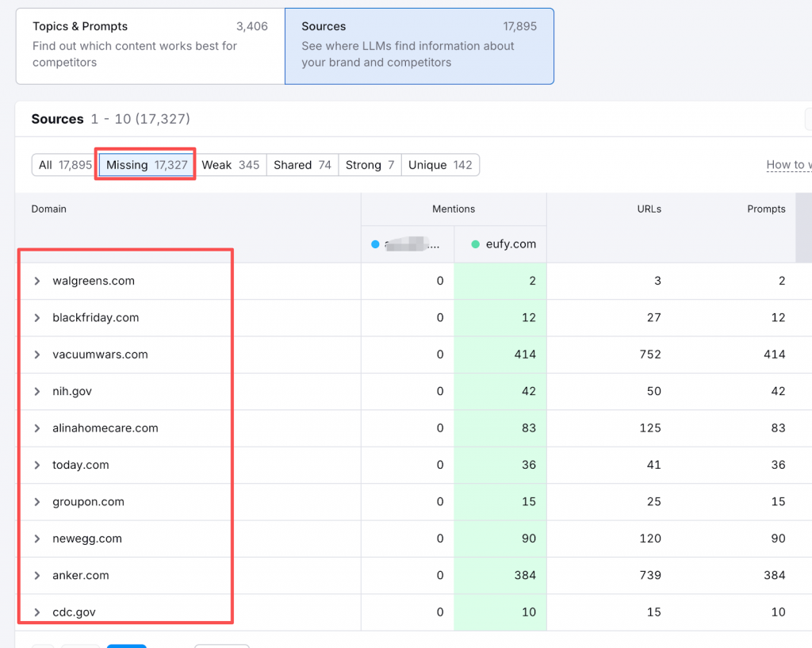Viewport: 812px width, 648px height.
Task: Expand the blackfriday.com row chevron
Action: 37,318
